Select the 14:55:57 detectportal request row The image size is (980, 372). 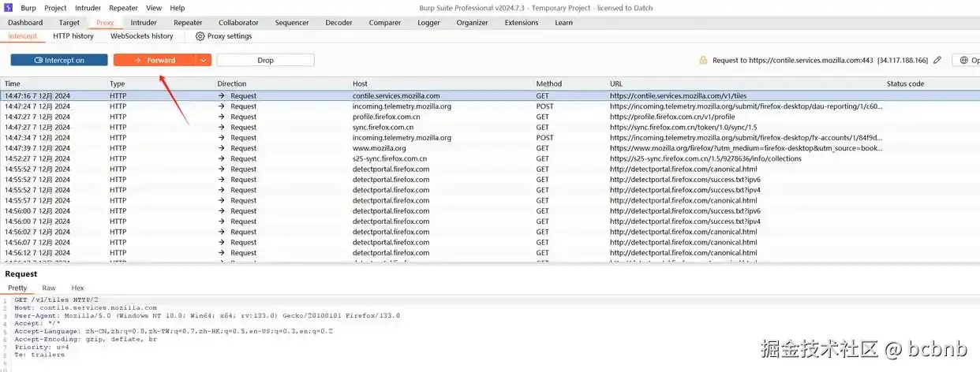490,200
